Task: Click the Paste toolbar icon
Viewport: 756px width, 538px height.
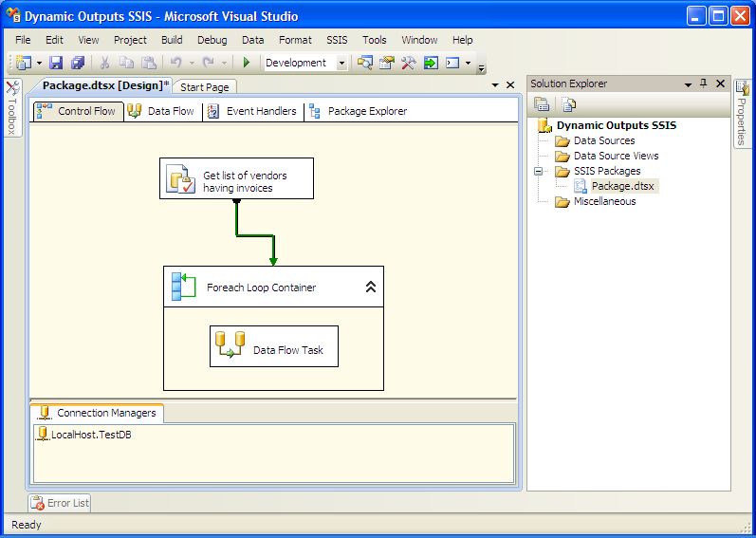Action: coord(149,63)
